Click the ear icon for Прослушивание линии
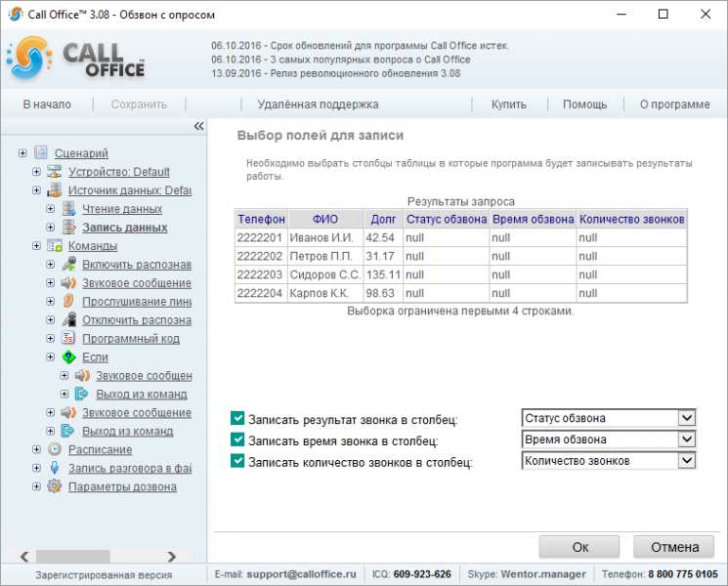The height and width of the screenshot is (586, 728). [x=68, y=301]
